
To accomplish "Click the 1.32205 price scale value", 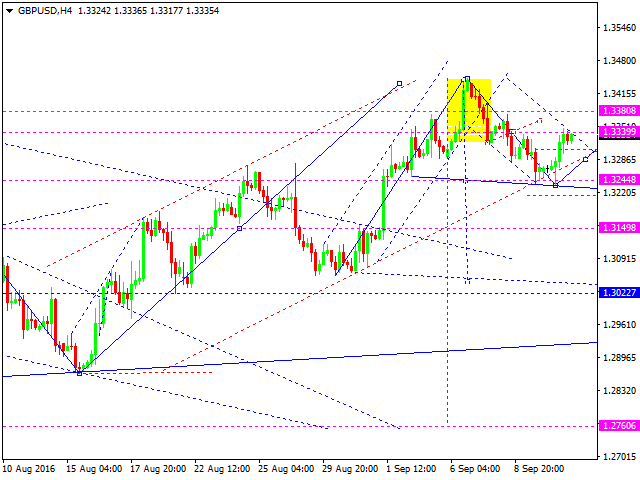I will [x=620, y=193].
